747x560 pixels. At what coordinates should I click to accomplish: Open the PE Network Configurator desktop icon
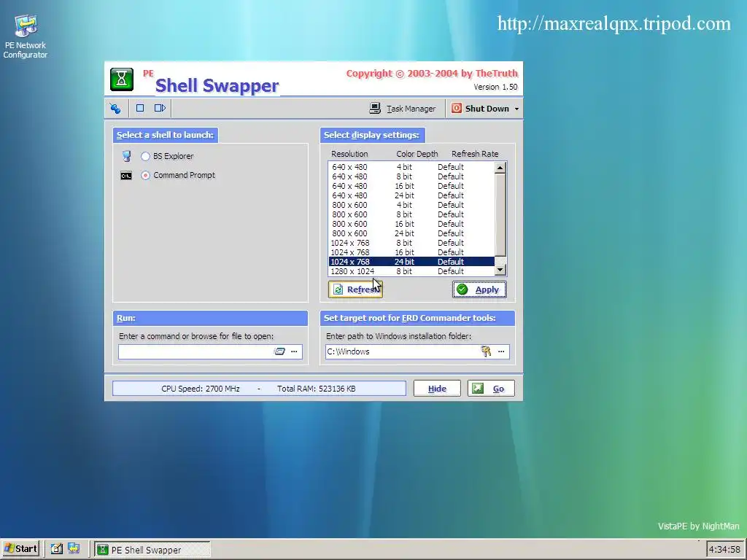coord(26,36)
